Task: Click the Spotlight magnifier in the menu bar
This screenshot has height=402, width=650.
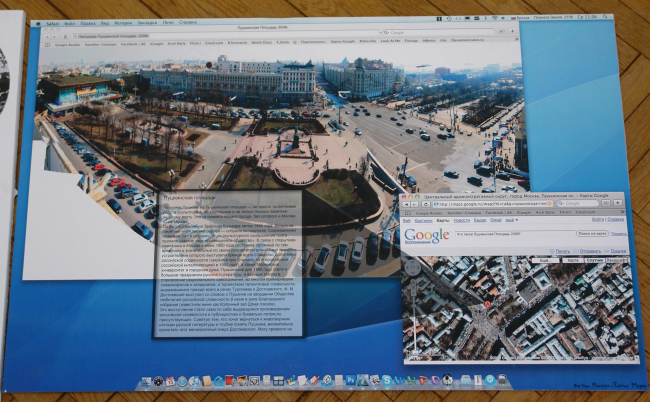Action: click(607, 18)
